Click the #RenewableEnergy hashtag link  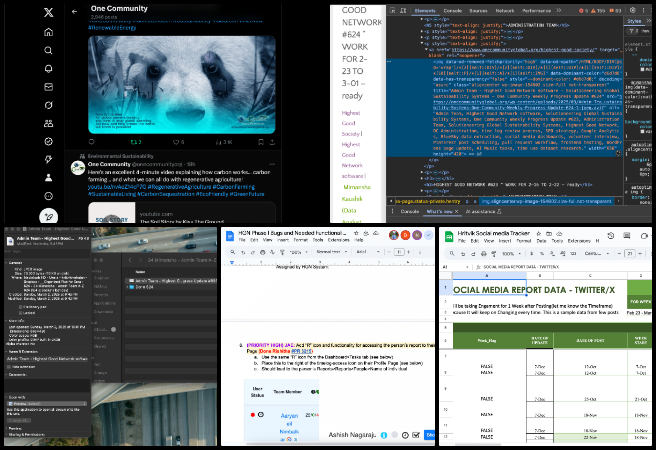(112, 28)
